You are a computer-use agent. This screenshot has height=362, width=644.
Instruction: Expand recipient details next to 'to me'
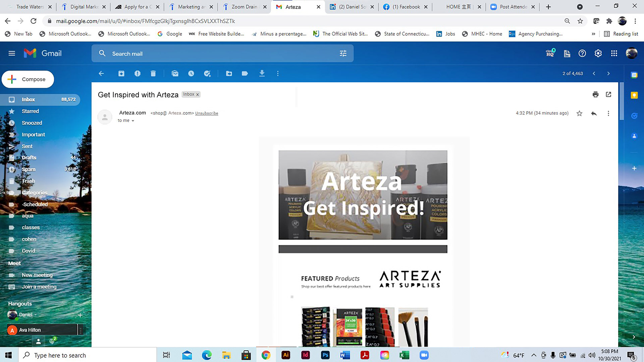tap(133, 121)
